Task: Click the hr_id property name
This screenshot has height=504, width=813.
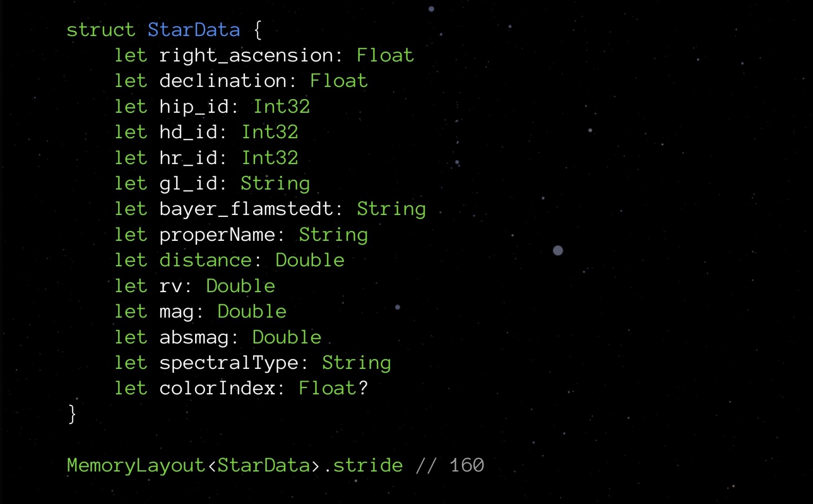Action: (189, 159)
